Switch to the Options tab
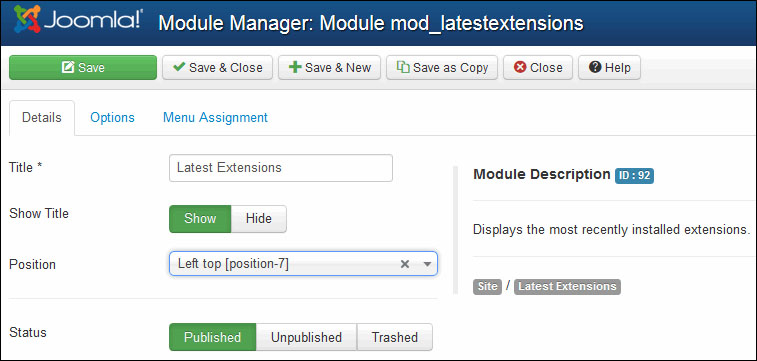The image size is (757, 361). (x=112, y=117)
